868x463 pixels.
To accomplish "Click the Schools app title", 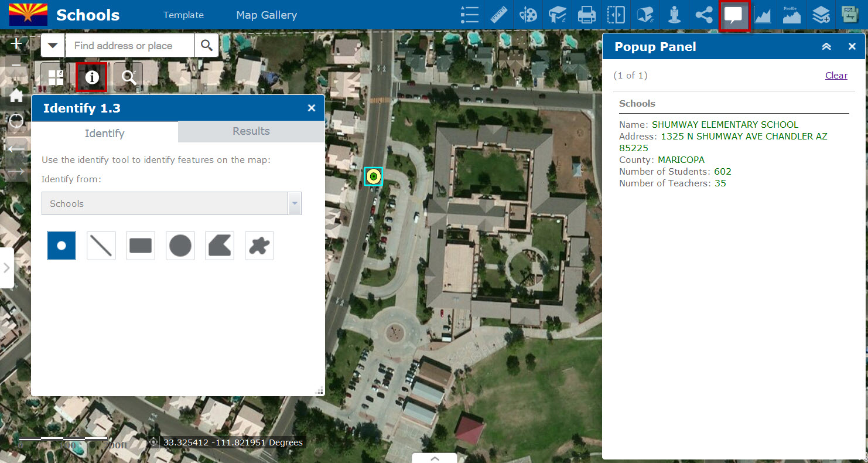I will click(88, 15).
